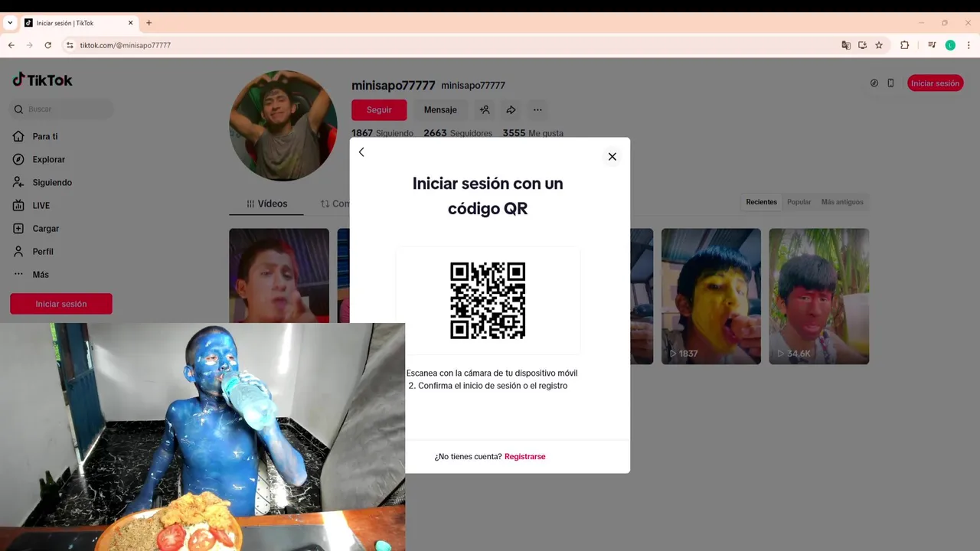This screenshot has width=980, height=551.
Task: Click top-right Iniciar sesión button
Action: [x=935, y=83]
